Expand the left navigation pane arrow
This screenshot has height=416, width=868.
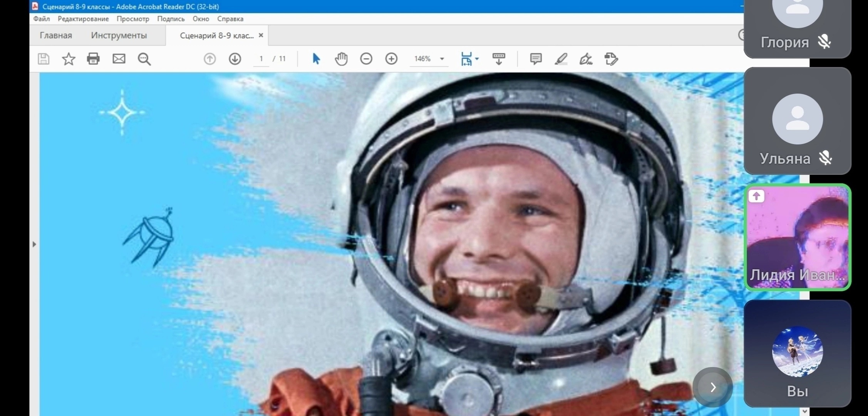click(x=34, y=244)
